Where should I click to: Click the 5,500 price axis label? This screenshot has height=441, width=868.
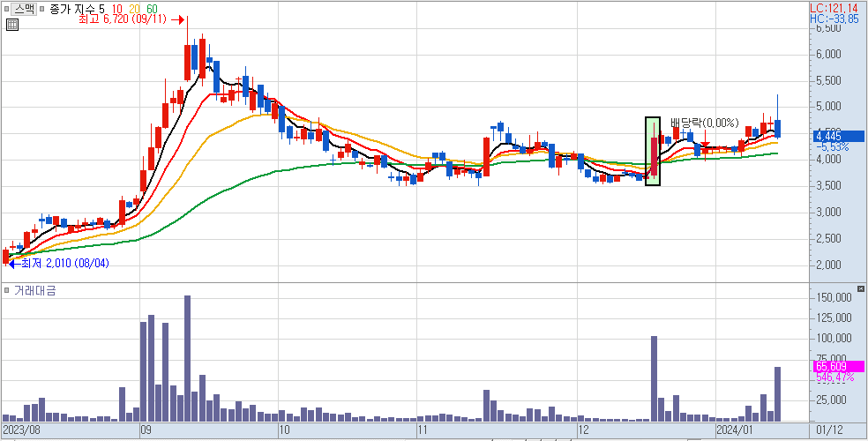828,81
